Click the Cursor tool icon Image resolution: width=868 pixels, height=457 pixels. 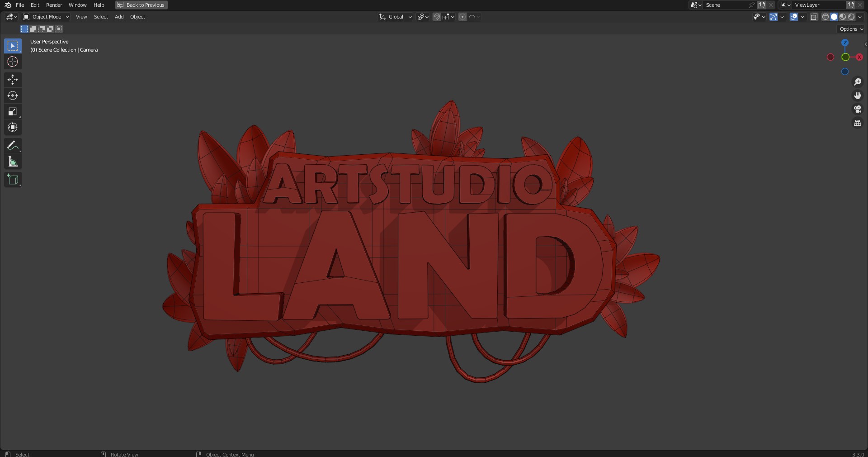(12, 62)
